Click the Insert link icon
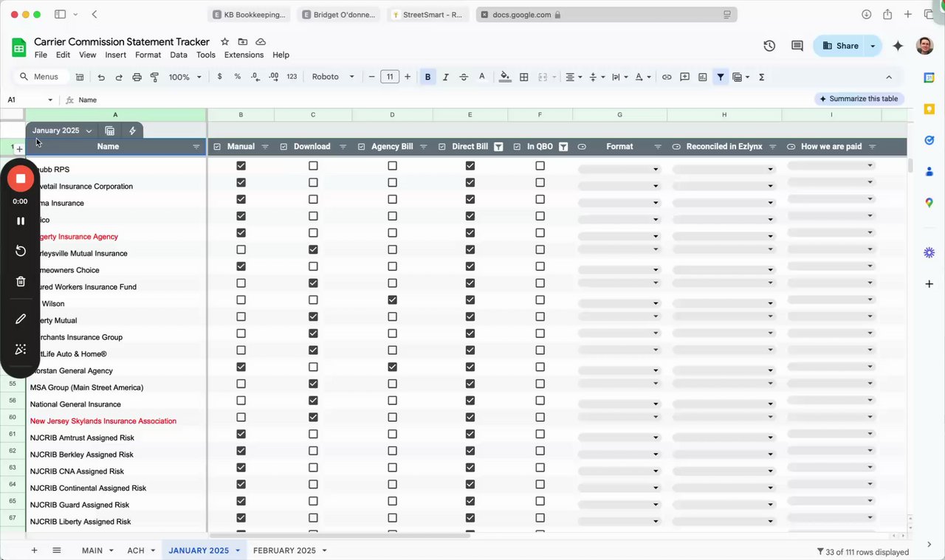This screenshot has width=945, height=560. pos(667,77)
